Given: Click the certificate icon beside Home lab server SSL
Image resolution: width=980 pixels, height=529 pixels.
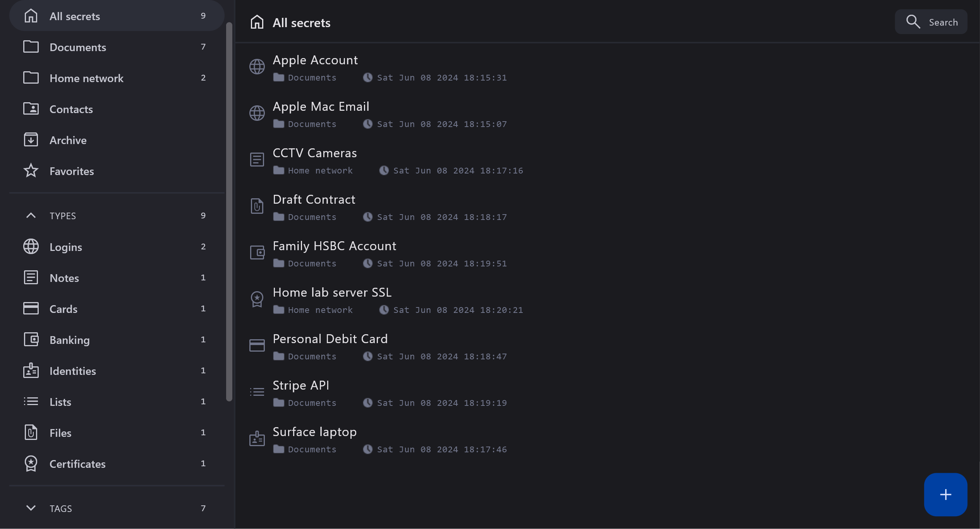Looking at the screenshot, I should [257, 299].
